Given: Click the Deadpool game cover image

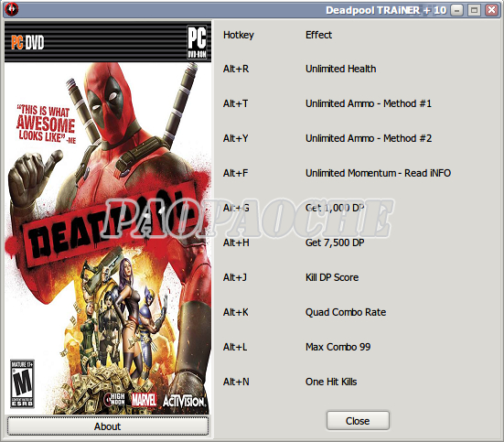Looking at the screenshot, I should tap(108, 218).
